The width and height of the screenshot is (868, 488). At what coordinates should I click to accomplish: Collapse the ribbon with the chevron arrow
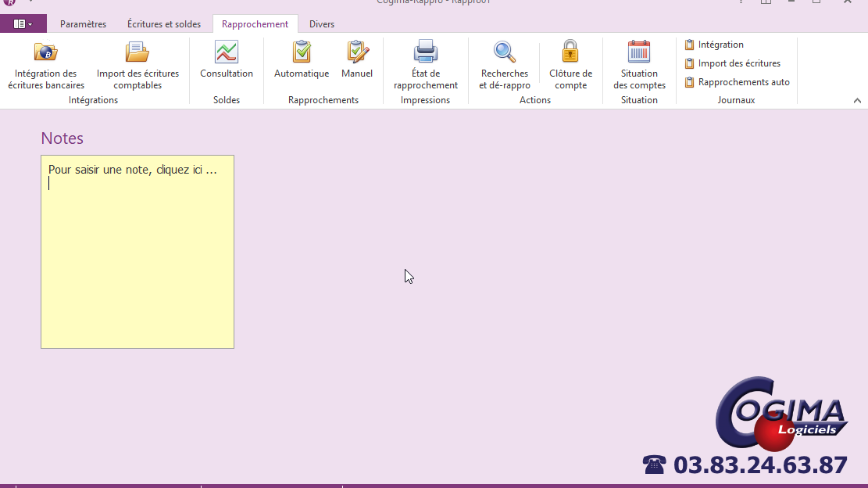click(x=857, y=100)
